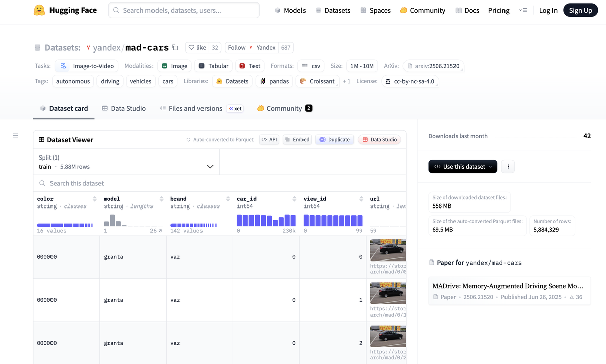Open the three-dot more options button
The image size is (606, 364).
508,166
